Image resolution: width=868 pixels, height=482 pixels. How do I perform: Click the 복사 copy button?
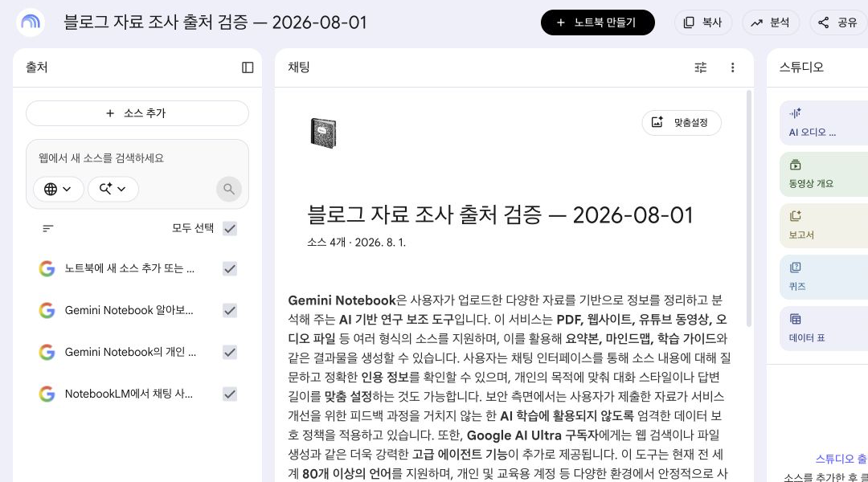tap(703, 22)
